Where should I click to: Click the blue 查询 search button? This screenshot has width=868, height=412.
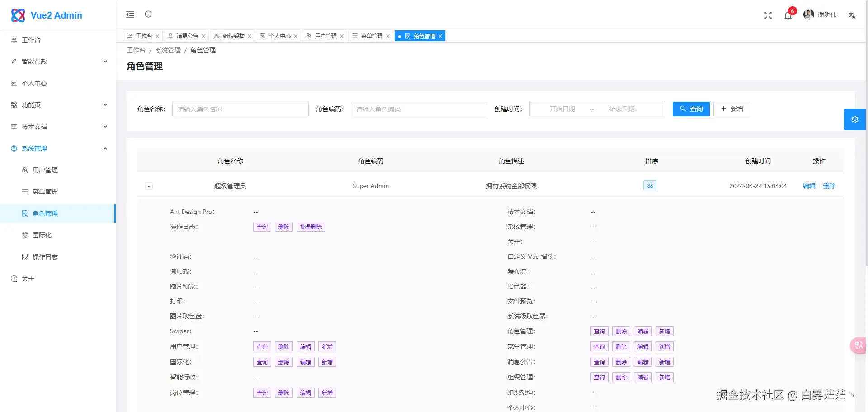(691, 109)
